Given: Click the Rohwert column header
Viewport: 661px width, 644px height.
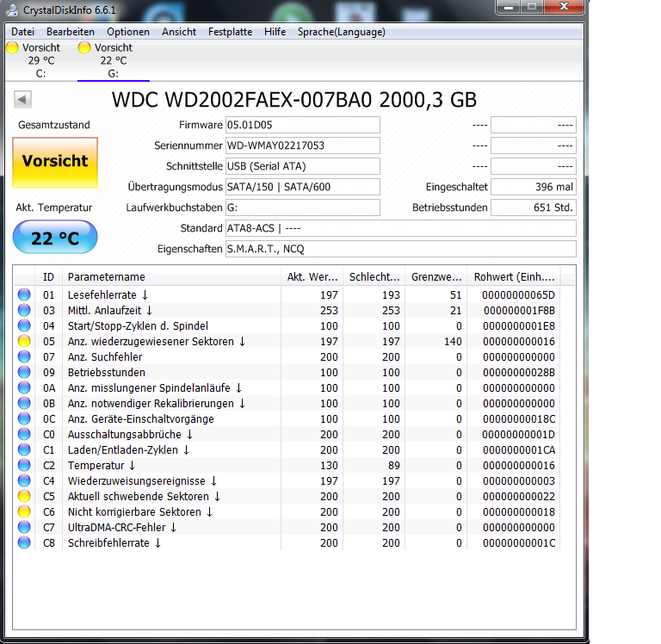Looking at the screenshot, I should 514,277.
